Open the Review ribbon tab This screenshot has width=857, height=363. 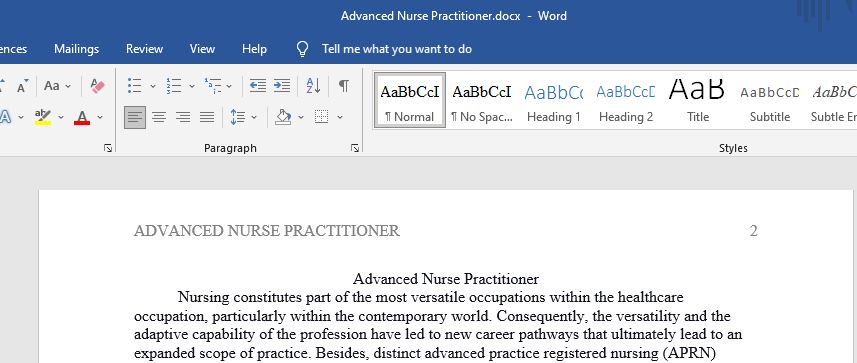(144, 49)
